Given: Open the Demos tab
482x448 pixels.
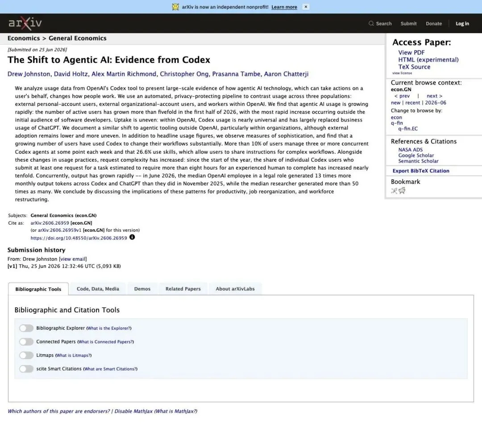Looking at the screenshot, I should pyautogui.click(x=142, y=289).
